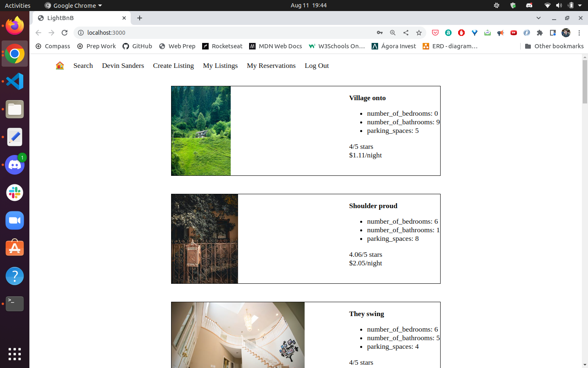
Task: Open the ERD diagram bookmark
Action: (450, 46)
